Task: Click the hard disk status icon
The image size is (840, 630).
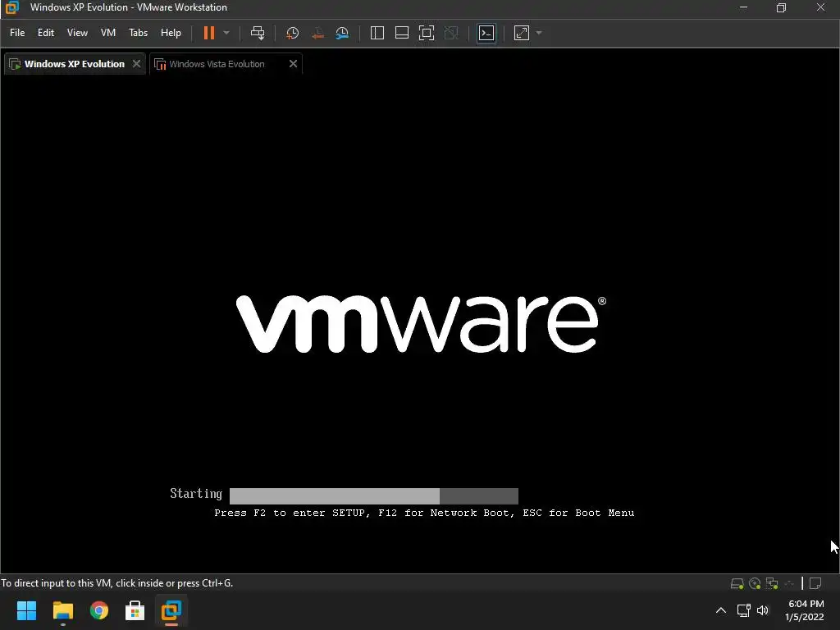Action: [x=737, y=583]
